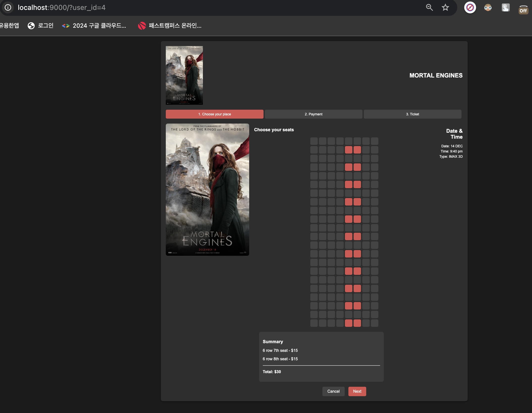The image size is (532, 413).
Task: Click the hand-pointer extension icon
Action: [505, 8]
